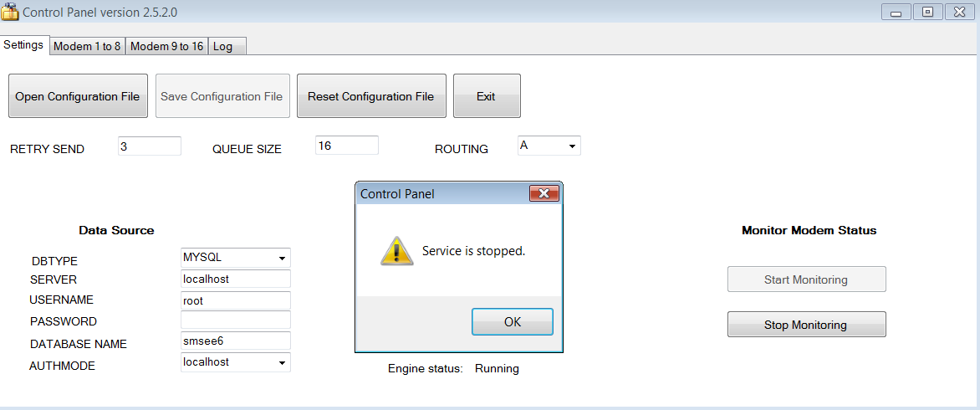Click the RETRY SEND input field
980x410 pixels.
(149, 146)
